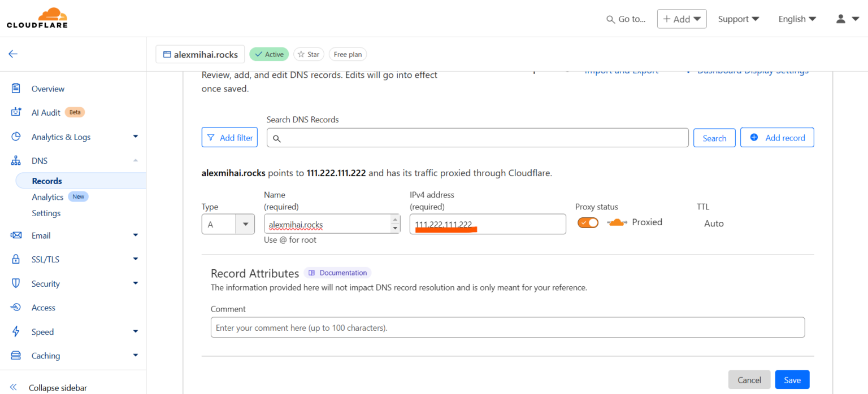Click the Cloudflare logo
This screenshot has width=868, height=394.
pos(37,17)
